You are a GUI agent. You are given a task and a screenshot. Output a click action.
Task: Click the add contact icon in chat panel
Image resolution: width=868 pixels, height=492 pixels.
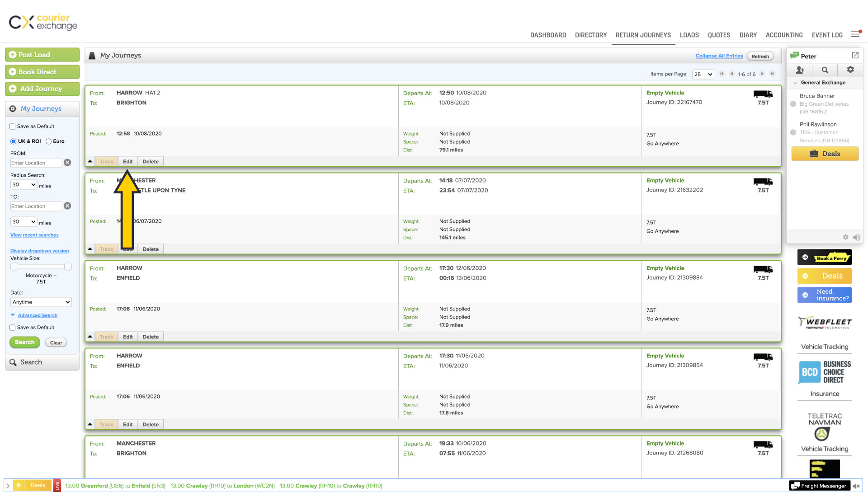click(x=800, y=70)
